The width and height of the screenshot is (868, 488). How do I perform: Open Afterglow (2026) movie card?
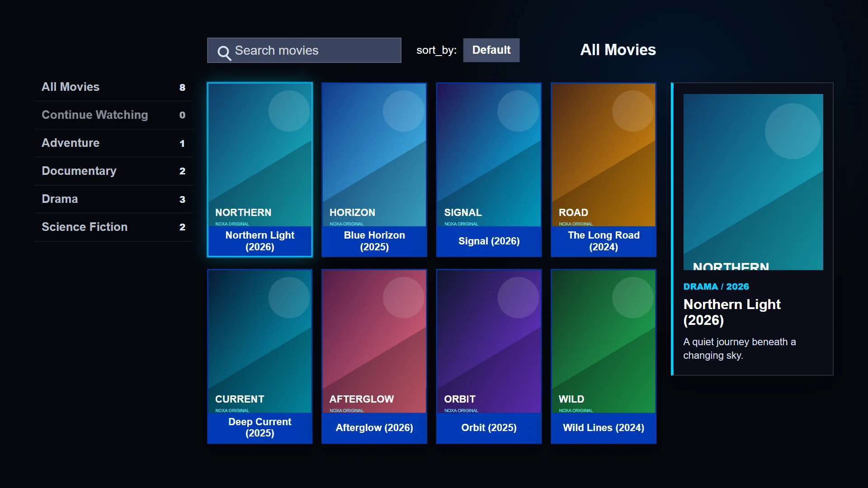point(374,356)
